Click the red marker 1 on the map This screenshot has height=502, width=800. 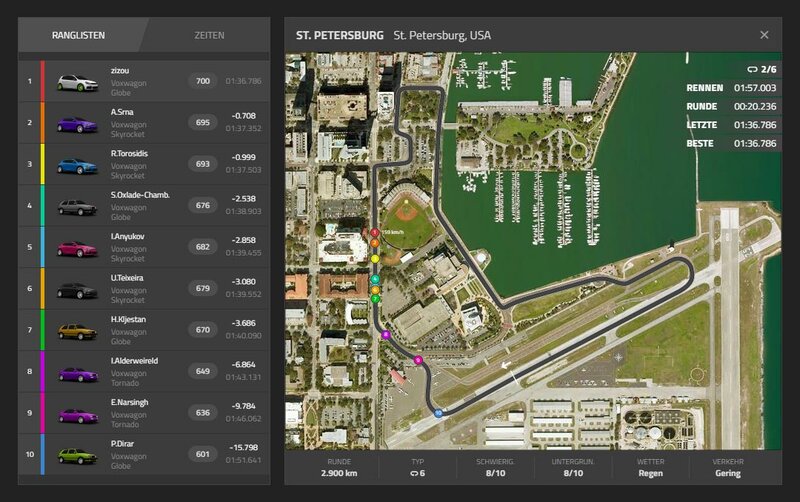click(374, 233)
